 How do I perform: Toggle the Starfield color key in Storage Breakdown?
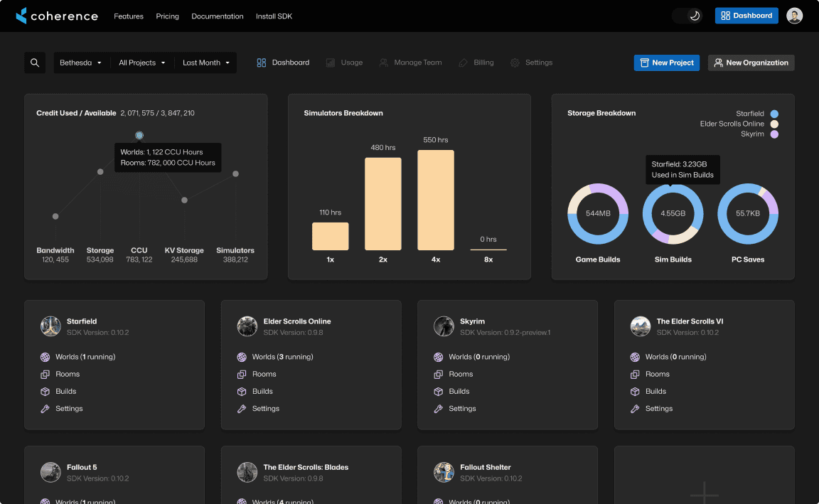[774, 113]
